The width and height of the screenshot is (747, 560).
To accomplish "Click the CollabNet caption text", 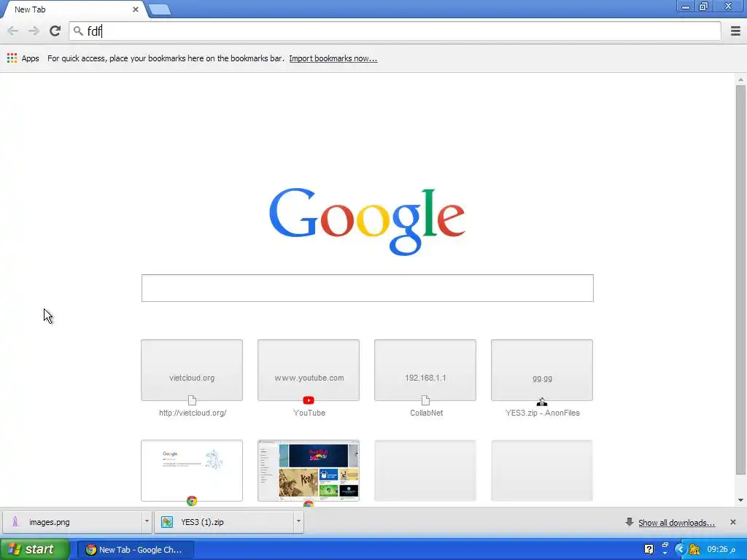I will (x=426, y=413).
